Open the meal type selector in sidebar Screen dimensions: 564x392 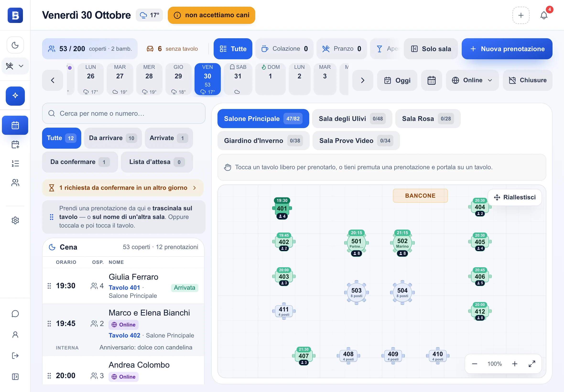(15, 66)
